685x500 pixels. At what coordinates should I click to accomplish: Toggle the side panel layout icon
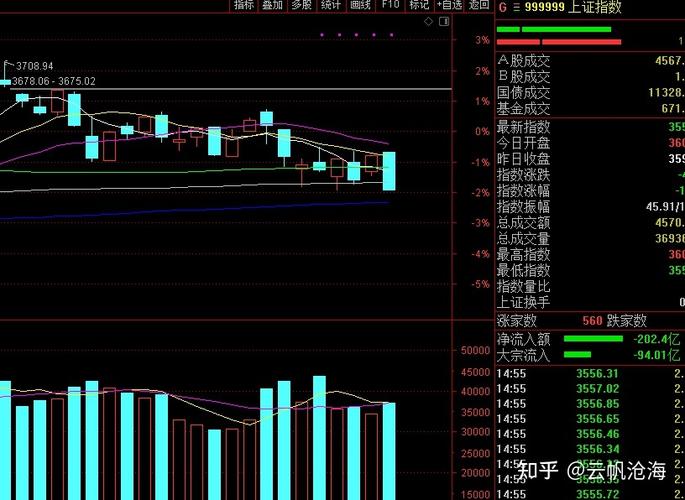pyautogui.click(x=444, y=21)
